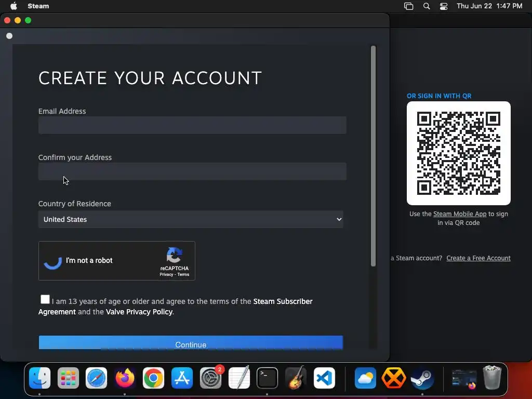Open Spotlight search in menu bar

point(427,6)
